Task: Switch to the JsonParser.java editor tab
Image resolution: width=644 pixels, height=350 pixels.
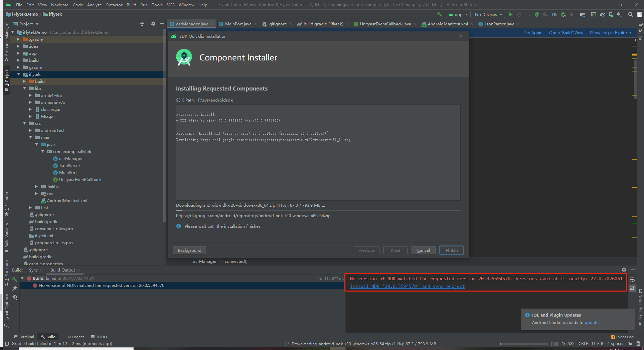Action: [x=499, y=24]
